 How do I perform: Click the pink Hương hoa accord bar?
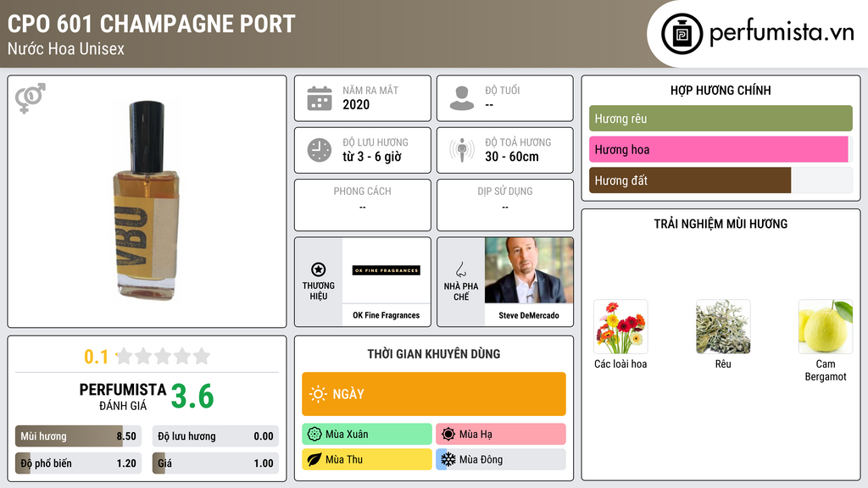(721, 149)
